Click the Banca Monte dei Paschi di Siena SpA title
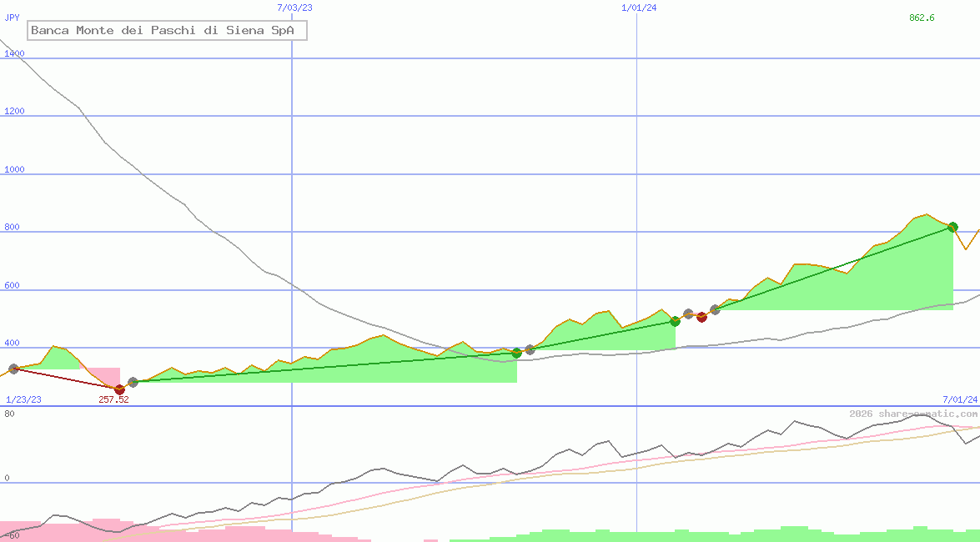This screenshot has height=542, width=980. (x=168, y=31)
